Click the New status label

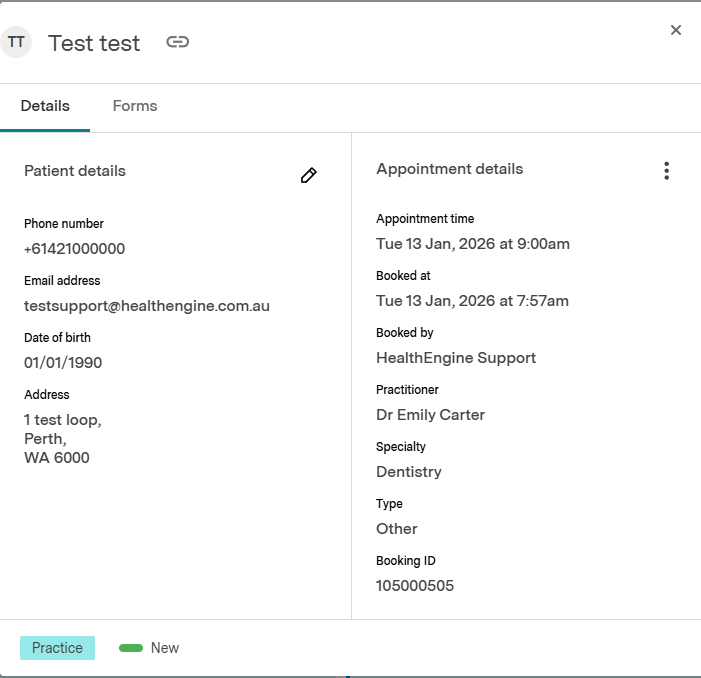pos(165,648)
